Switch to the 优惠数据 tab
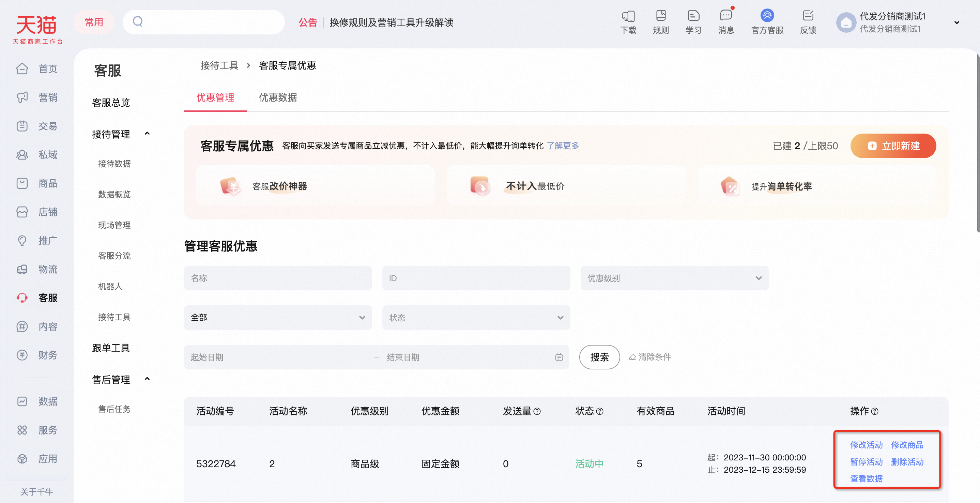This screenshot has width=980, height=503. pyautogui.click(x=278, y=98)
